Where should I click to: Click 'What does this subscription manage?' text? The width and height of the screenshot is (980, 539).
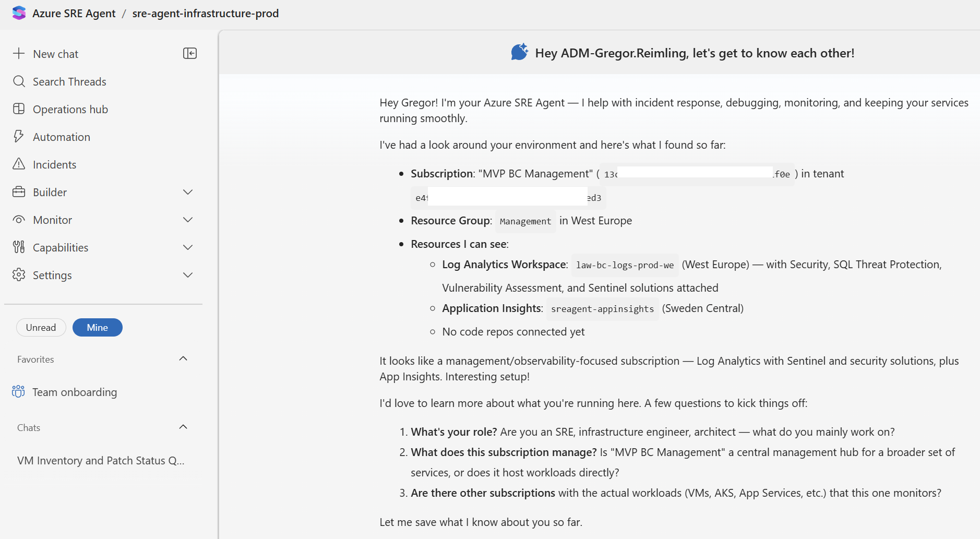click(504, 452)
